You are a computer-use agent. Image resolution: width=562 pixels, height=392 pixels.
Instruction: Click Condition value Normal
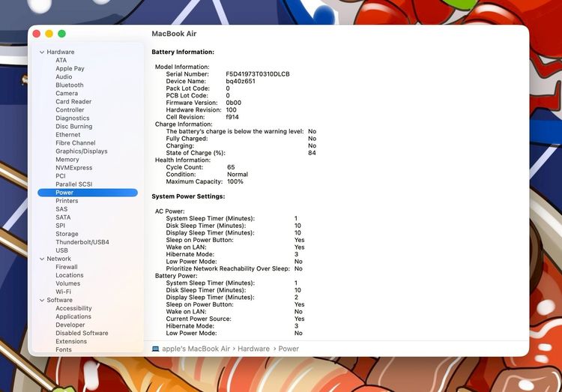coord(238,175)
